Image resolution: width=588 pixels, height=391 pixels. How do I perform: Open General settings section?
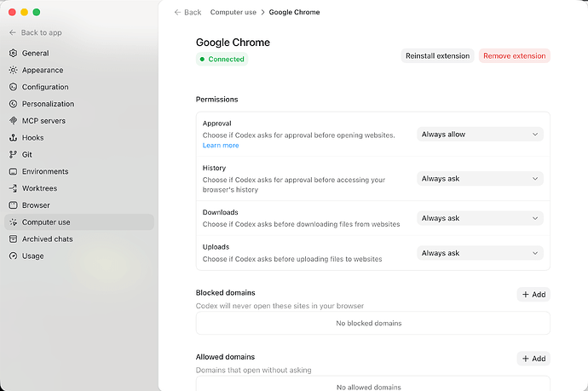click(79, 53)
